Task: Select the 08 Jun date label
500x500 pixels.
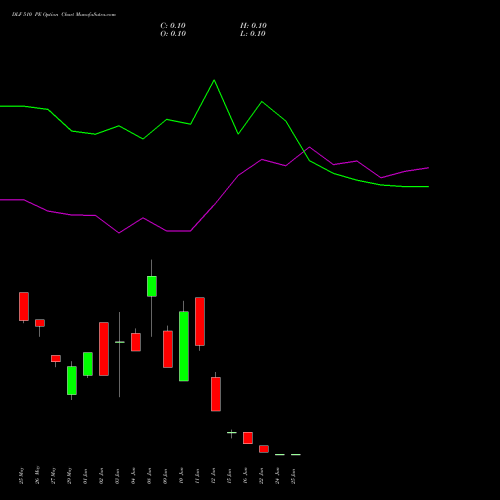Action: pyautogui.click(x=150, y=476)
